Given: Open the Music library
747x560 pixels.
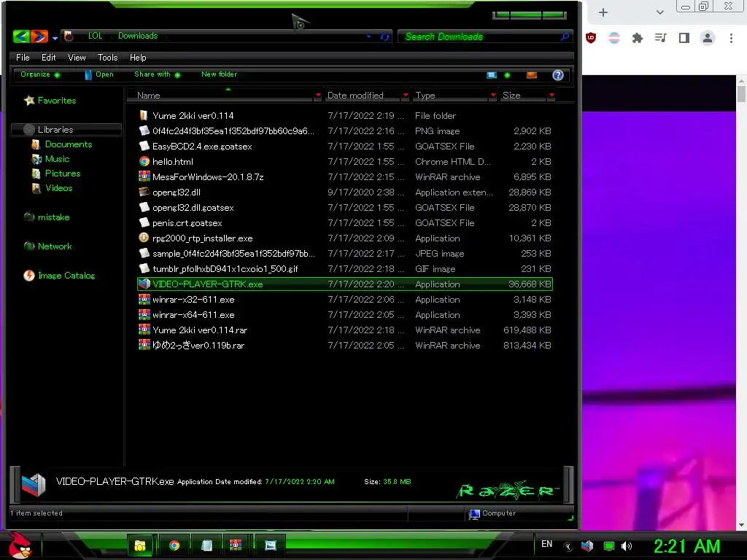Looking at the screenshot, I should coord(50,159).
